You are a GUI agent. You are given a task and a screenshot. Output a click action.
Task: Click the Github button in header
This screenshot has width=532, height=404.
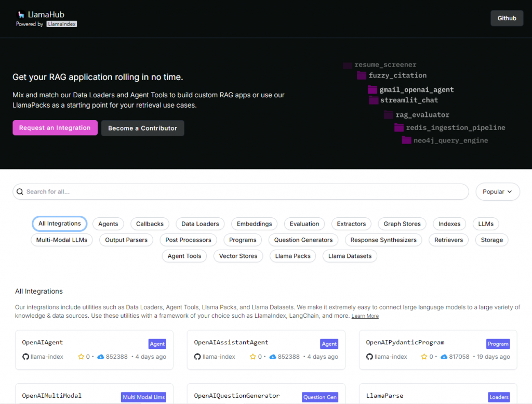[x=507, y=18]
